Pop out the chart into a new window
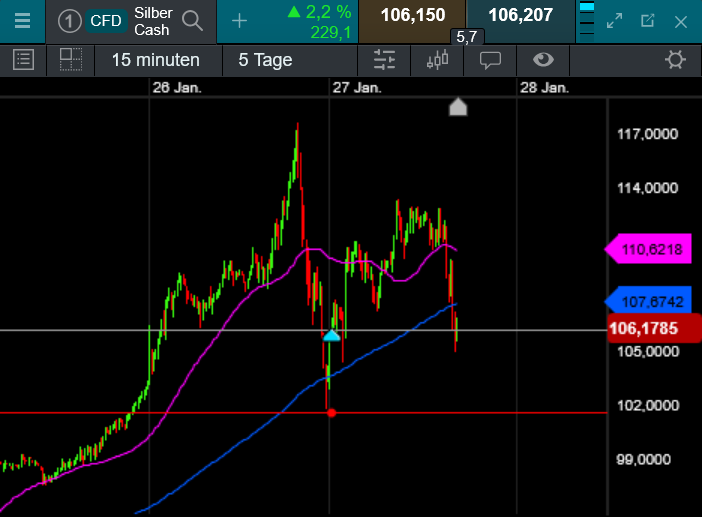This screenshot has width=702, height=517. click(x=647, y=20)
